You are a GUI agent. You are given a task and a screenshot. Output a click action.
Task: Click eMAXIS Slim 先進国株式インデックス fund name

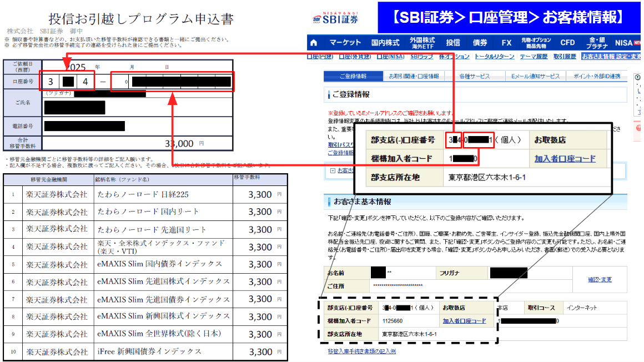(163, 282)
